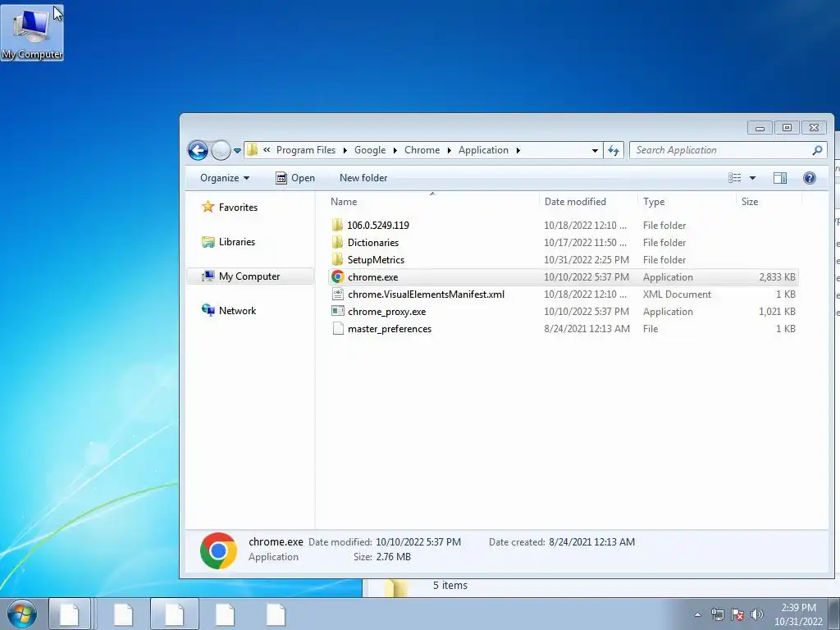Image resolution: width=840 pixels, height=630 pixels.
Task: Click the folder icon in address bar
Action: pos(253,150)
